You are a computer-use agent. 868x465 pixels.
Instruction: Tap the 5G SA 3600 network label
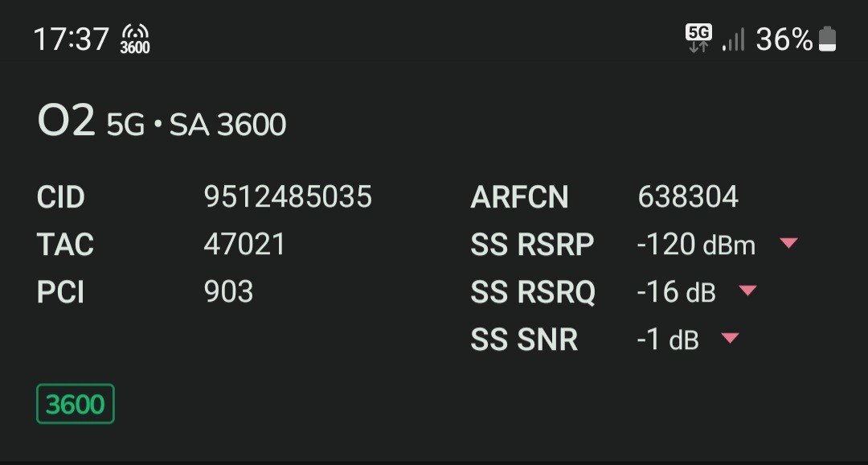(x=197, y=125)
